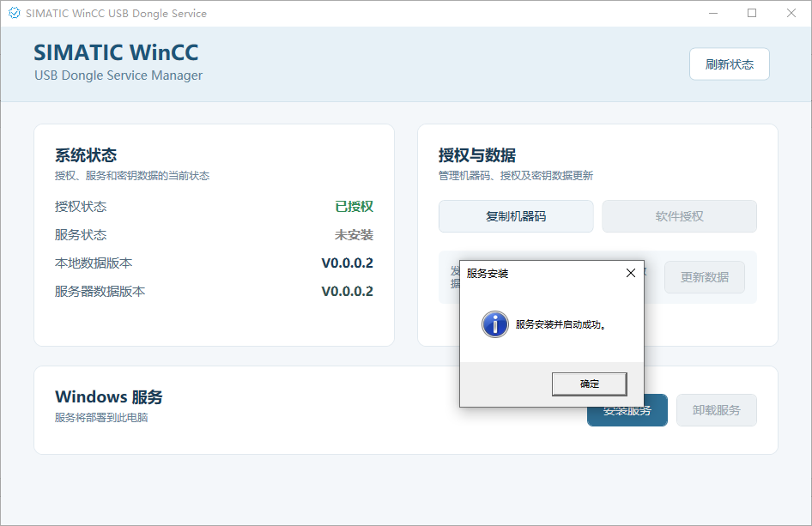Click the 授权、服务和密钥数据的当前状态 description
Image resolution: width=812 pixels, height=526 pixels.
click(132, 176)
